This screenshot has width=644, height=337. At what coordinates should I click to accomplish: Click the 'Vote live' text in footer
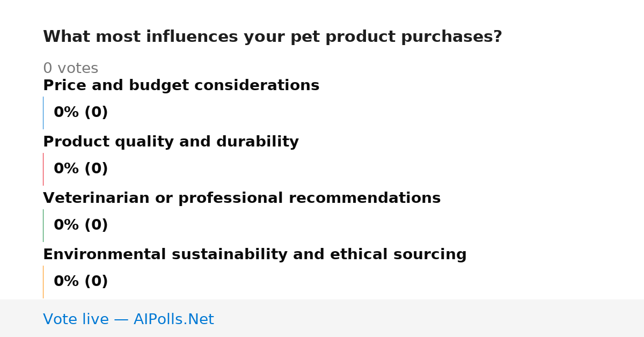pyautogui.click(x=76, y=320)
